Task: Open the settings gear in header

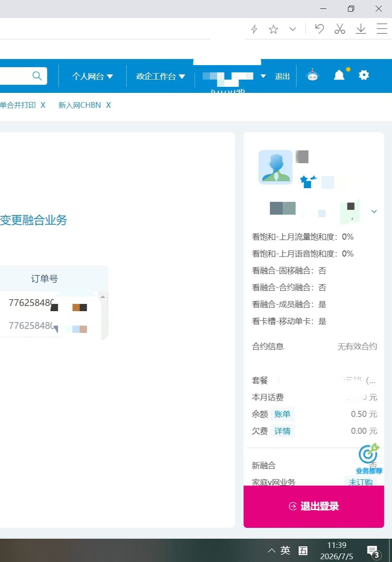Action: coord(364,75)
